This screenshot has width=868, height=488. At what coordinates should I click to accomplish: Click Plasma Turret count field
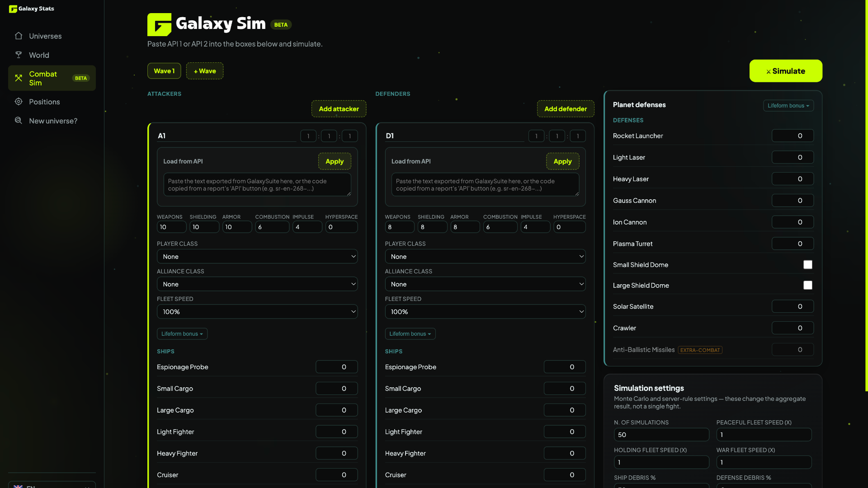tap(793, 244)
